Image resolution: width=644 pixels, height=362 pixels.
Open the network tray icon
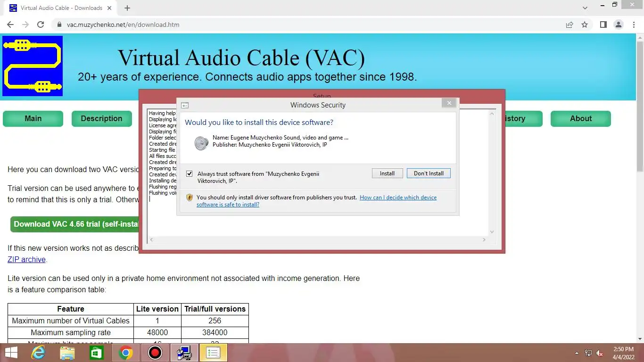click(x=588, y=353)
